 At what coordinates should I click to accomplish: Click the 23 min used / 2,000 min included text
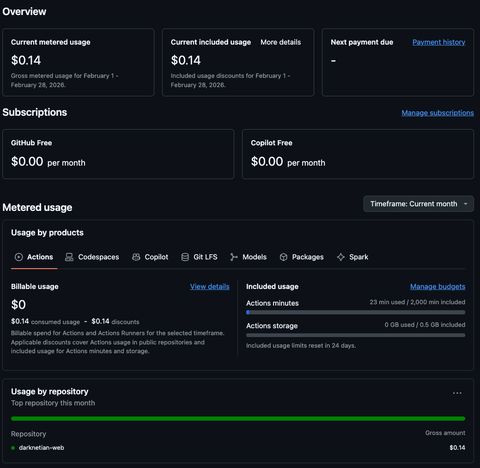pos(417,302)
